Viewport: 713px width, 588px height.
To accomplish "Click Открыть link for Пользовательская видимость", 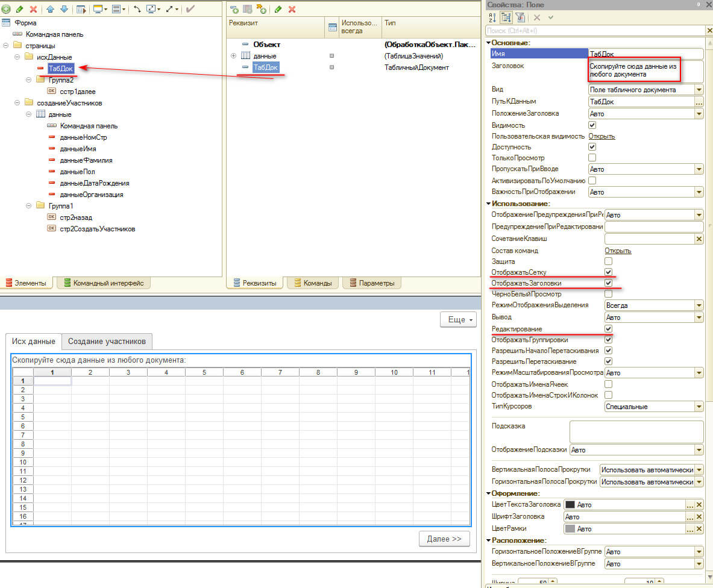I will pyautogui.click(x=601, y=136).
